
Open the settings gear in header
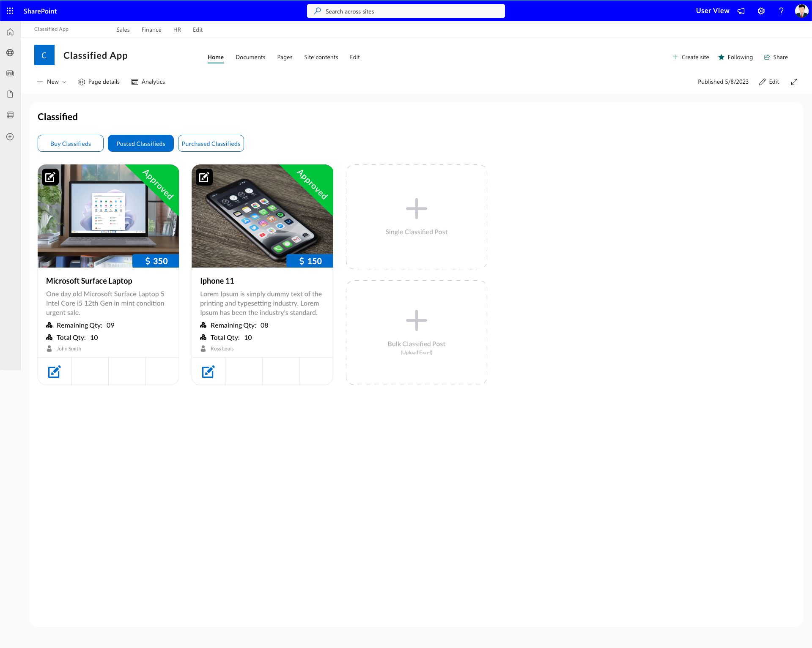tap(761, 11)
